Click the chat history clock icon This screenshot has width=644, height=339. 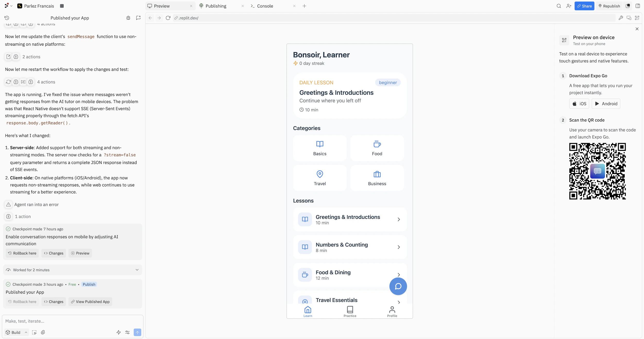pos(7,18)
